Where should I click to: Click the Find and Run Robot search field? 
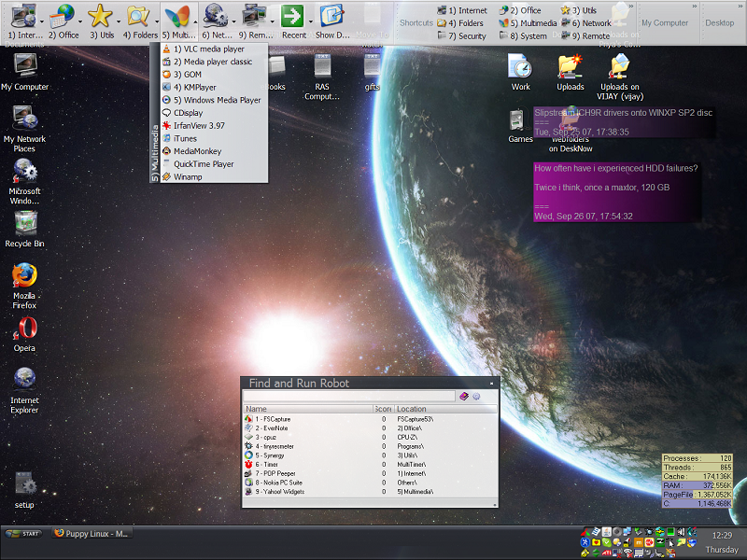pos(349,396)
